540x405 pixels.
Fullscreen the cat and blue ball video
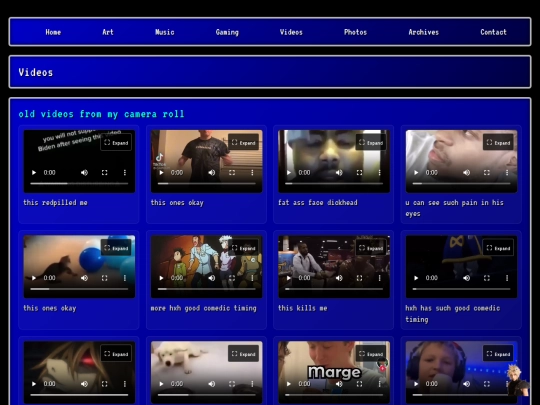click(x=105, y=278)
